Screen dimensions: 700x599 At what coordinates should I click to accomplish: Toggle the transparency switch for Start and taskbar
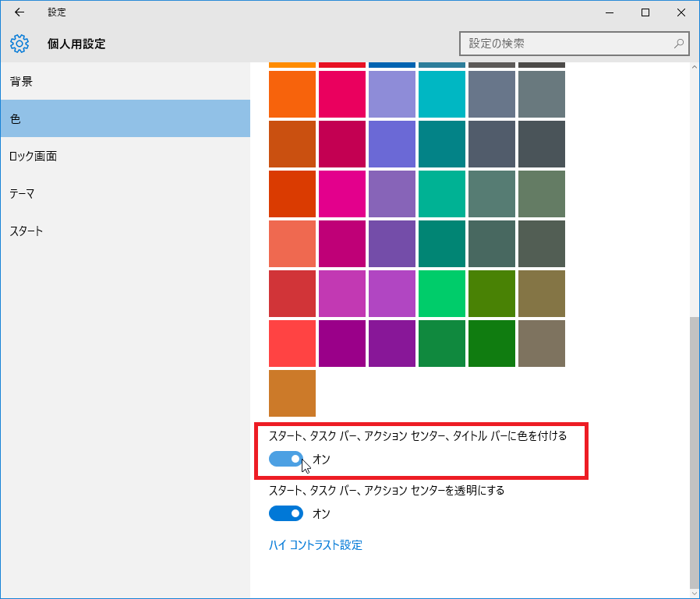coord(286,513)
